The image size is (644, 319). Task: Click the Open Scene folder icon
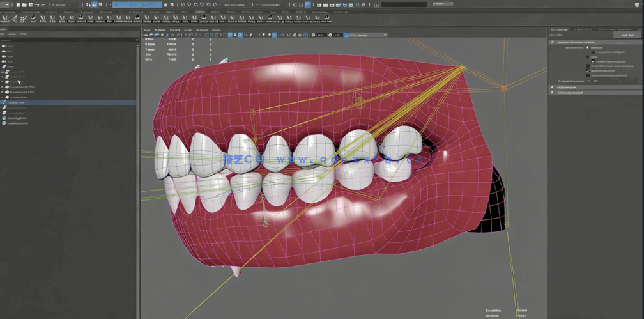24,4
